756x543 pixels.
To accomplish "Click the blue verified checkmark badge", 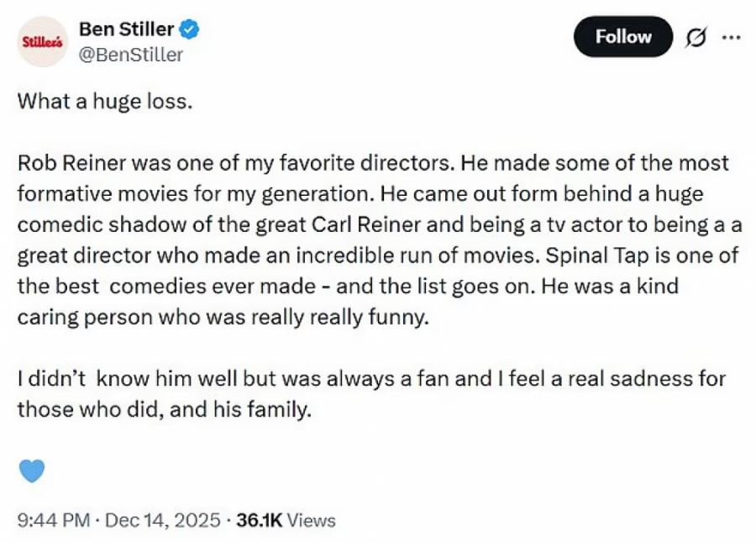I will (x=191, y=29).
